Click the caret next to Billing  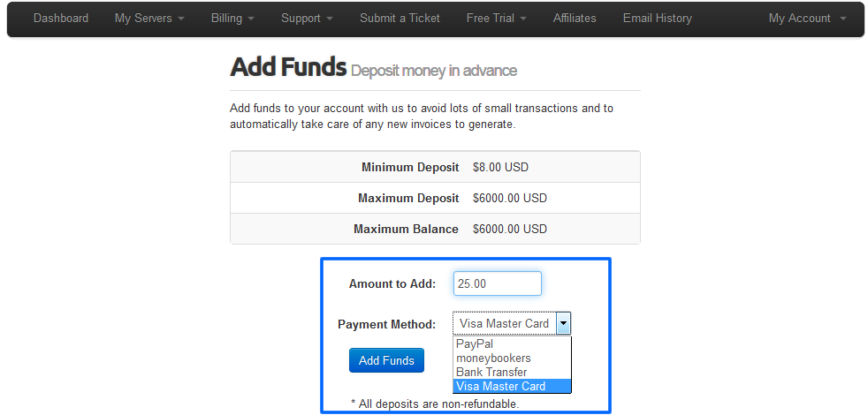251,19
